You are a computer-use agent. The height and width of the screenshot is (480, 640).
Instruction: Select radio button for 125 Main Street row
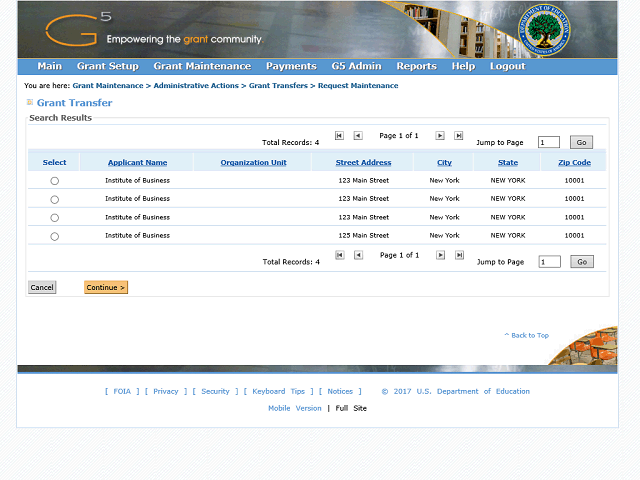54,236
